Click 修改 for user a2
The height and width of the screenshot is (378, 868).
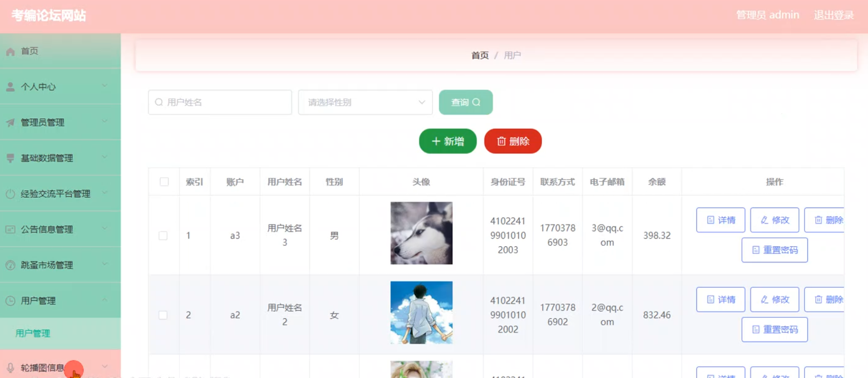point(775,300)
